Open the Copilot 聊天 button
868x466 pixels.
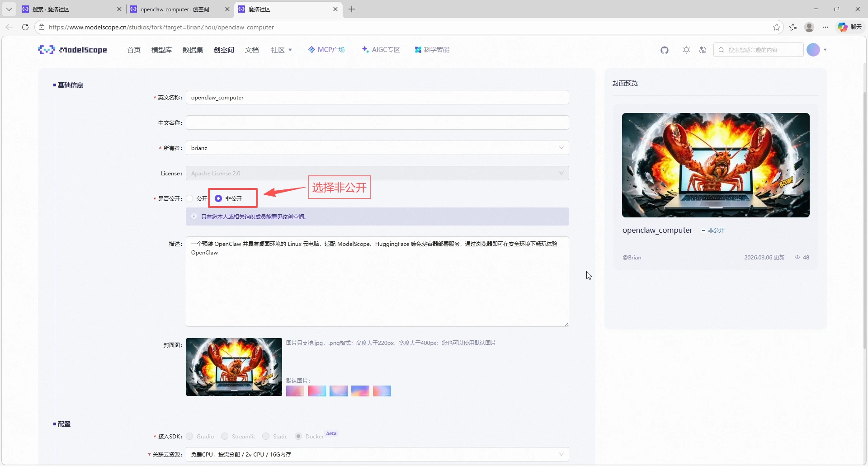pyautogui.click(x=850, y=27)
